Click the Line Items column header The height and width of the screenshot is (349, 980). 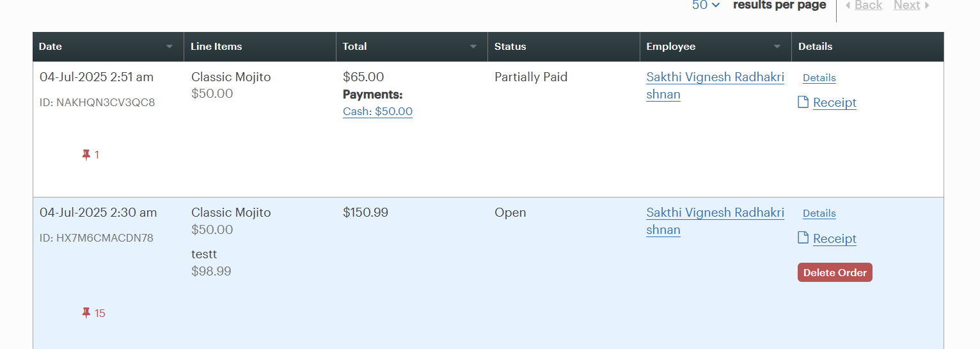260,47
